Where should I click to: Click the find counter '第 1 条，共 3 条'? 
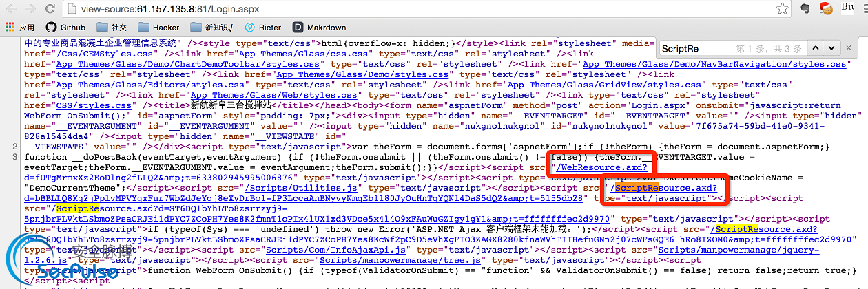pyautogui.click(x=768, y=49)
